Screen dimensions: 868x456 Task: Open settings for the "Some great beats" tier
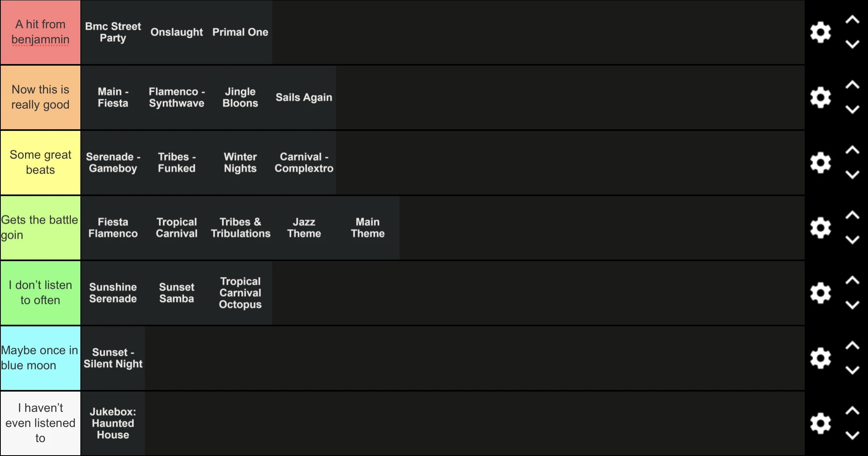pyautogui.click(x=821, y=162)
